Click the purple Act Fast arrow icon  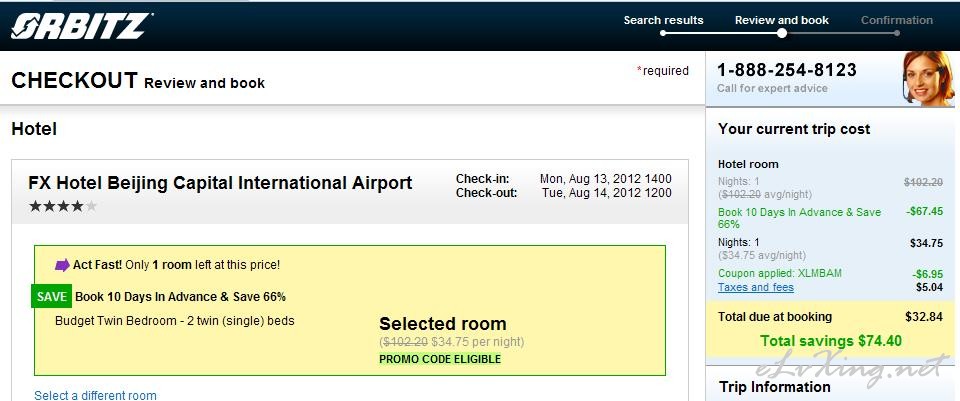62,265
